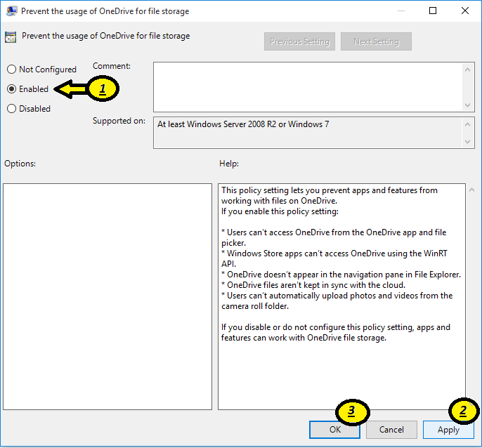Click the empty Options pane
This screenshot has height=448, width=482.
[108, 296]
